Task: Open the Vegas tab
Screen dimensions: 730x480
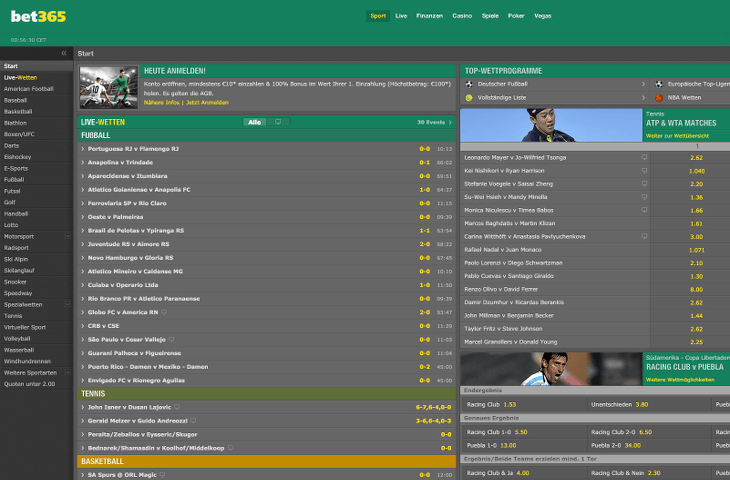Action: pyautogui.click(x=542, y=16)
